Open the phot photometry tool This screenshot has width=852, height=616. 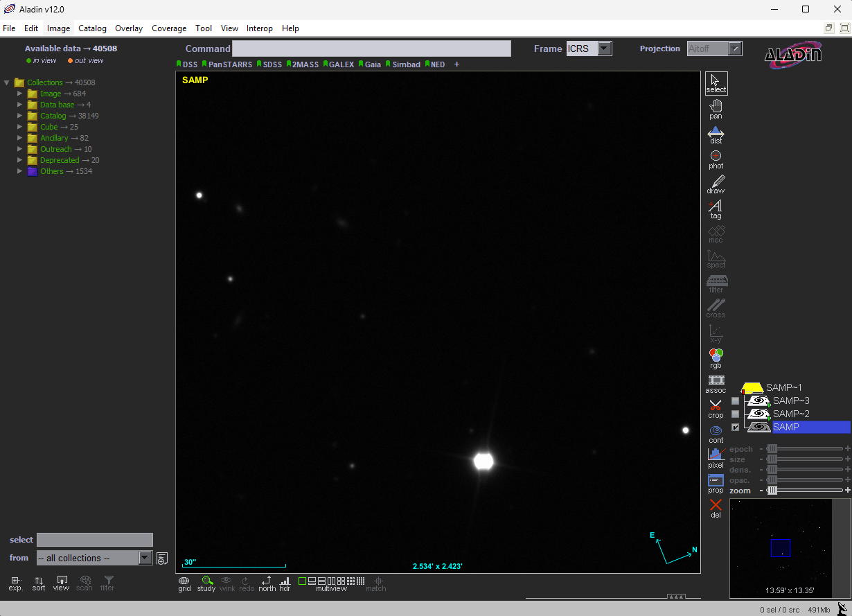716,159
